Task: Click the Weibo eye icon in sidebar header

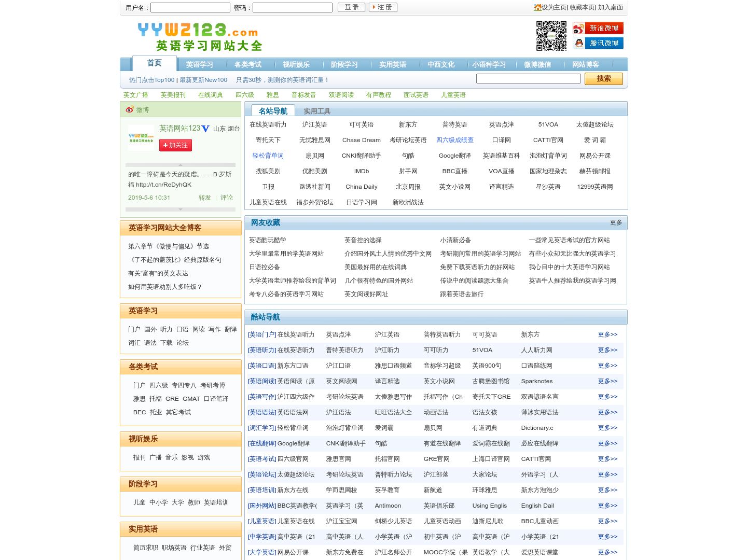Action: 130,109
